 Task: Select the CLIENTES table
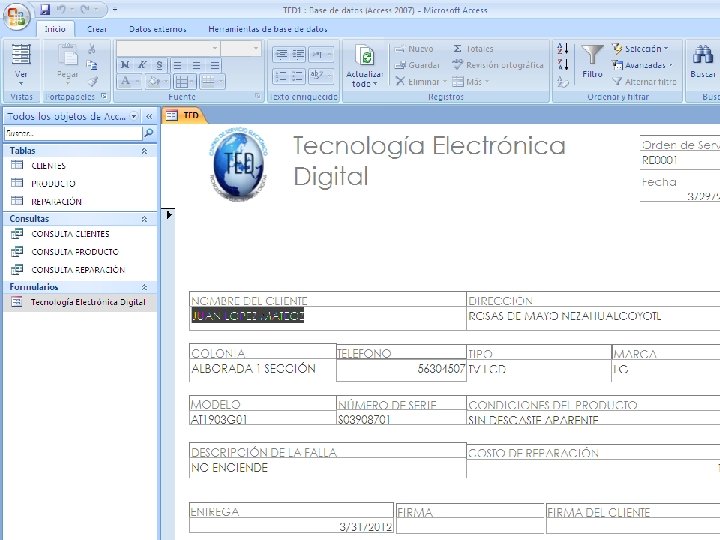(80, 166)
